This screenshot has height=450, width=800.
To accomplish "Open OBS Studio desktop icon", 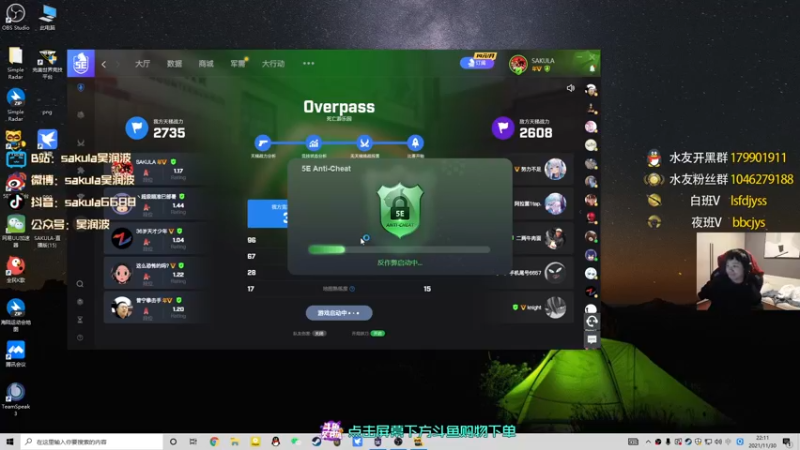I will [15, 16].
